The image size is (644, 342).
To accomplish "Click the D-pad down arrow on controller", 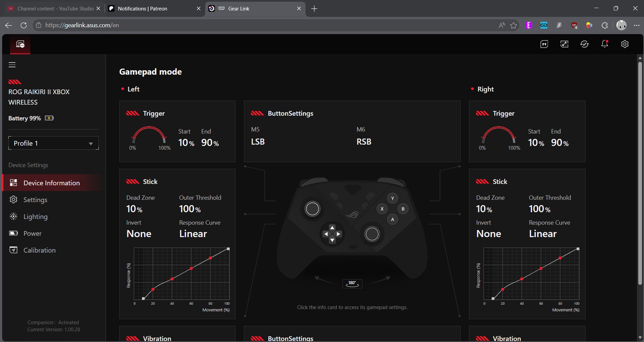I will (x=332, y=240).
